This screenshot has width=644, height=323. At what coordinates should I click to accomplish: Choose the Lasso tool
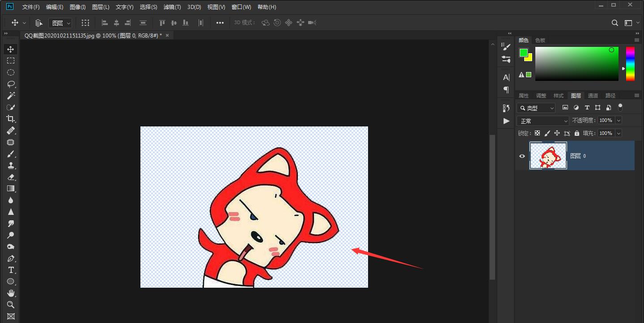pyautogui.click(x=11, y=84)
